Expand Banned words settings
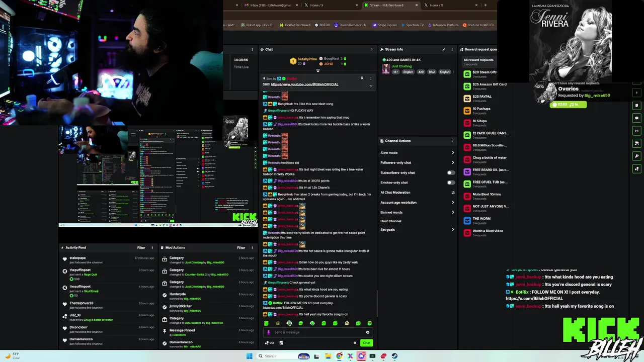644x362 pixels. pos(453,212)
